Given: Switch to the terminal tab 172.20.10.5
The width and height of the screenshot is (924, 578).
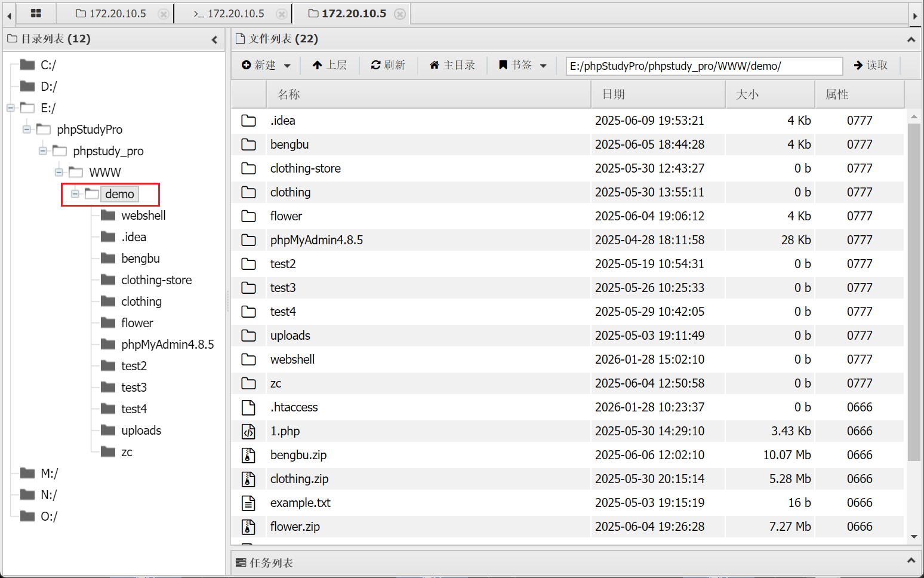Looking at the screenshot, I should [235, 13].
